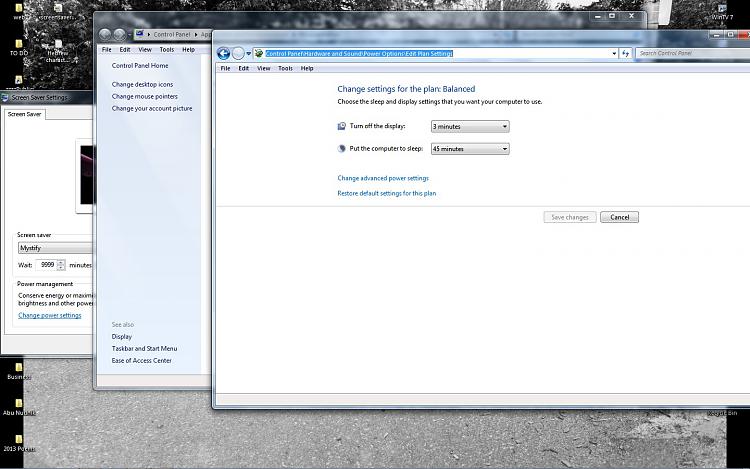Select the Abu desktop folder icon
The width and height of the screenshot is (750, 469).
(19, 408)
